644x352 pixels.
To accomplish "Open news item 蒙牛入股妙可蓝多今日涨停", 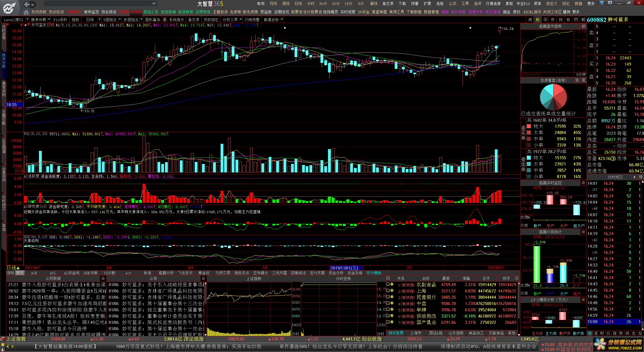I will pos(54,329).
